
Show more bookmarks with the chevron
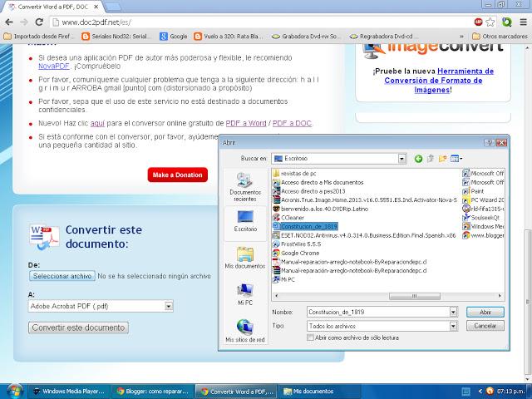[461, 37]
